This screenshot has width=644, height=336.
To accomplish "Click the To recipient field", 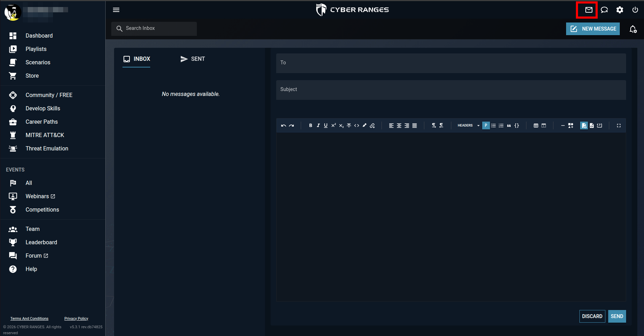I will [451, 63].
